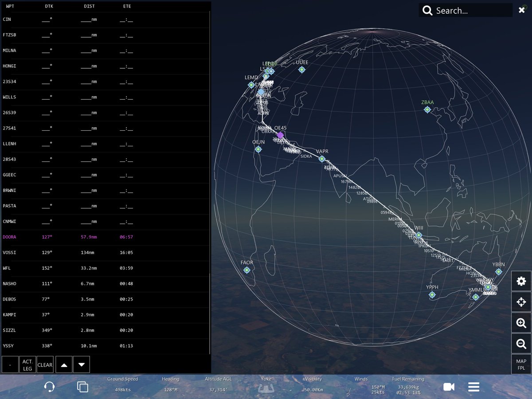Switch camera view with the video camera icon
The width and height of the screenshot is (532, 399).
point(449,387)
